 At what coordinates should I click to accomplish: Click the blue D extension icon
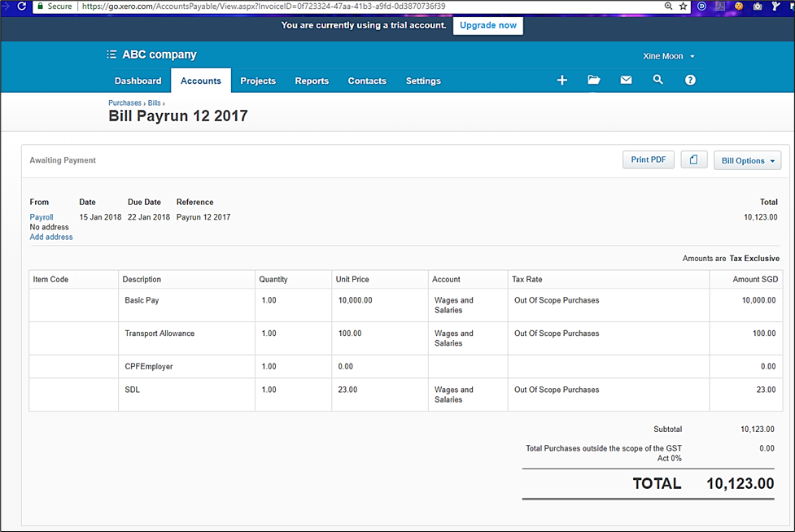pos(701,6)
